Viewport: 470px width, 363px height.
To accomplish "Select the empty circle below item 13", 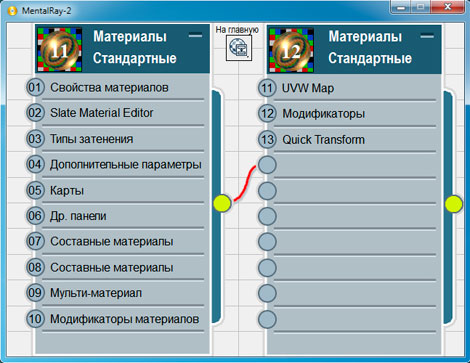I will 267,165.
